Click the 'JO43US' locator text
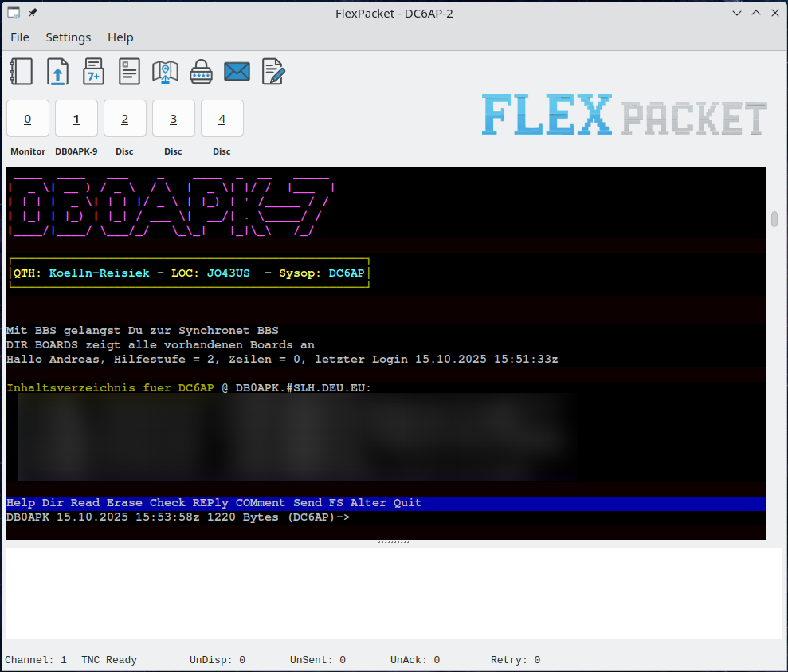 229,273
